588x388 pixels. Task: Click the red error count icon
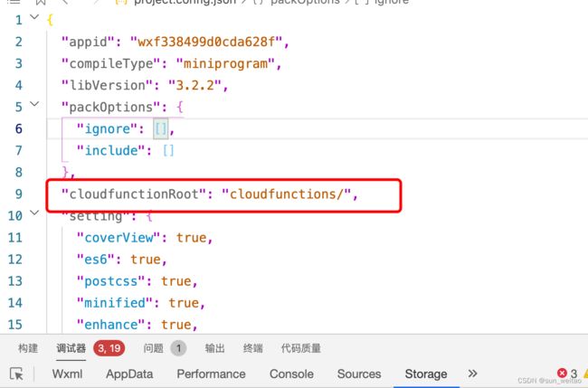tap(562, 373)
